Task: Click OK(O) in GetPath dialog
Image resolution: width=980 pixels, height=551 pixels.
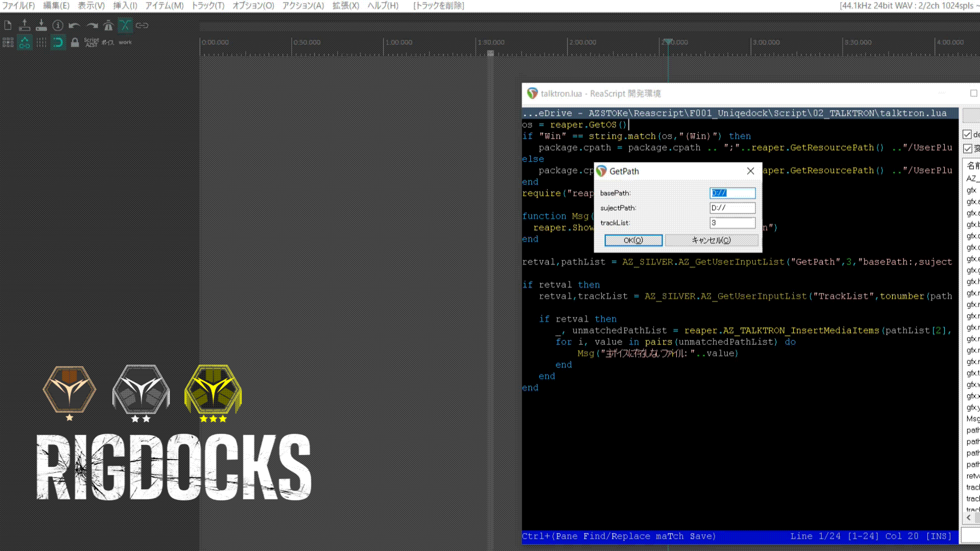Action: 633,240
